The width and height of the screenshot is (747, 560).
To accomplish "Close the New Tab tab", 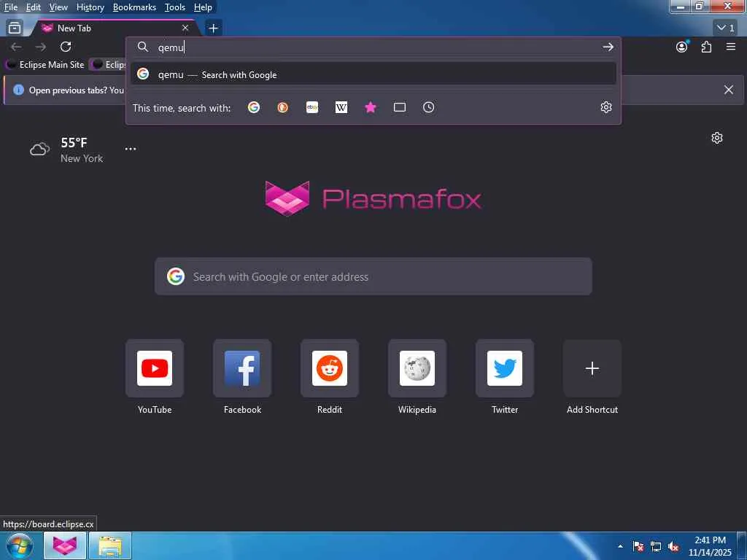I will (x=185, y=28).
